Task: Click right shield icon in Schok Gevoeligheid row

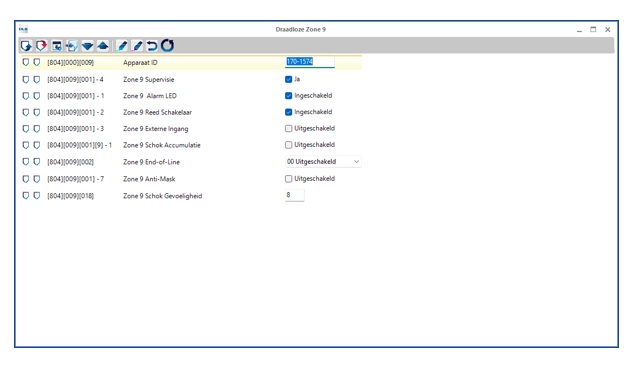Action: [x=37, y=196]
